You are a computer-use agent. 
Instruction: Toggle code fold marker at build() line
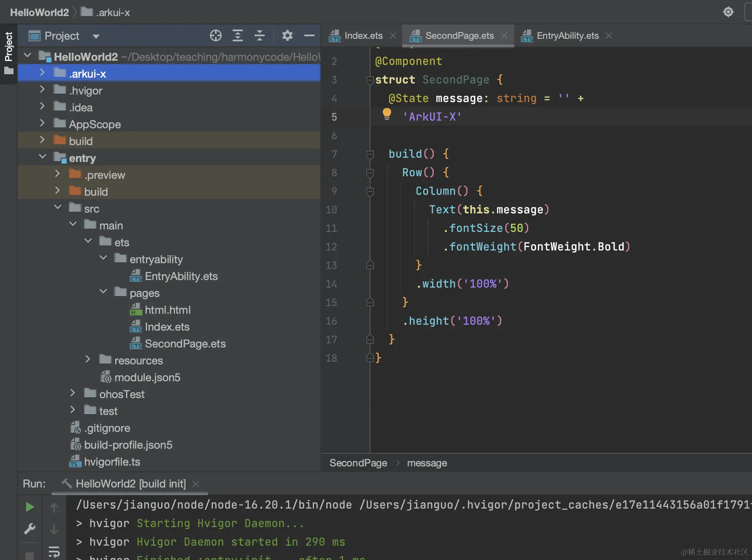pos(370,154)
